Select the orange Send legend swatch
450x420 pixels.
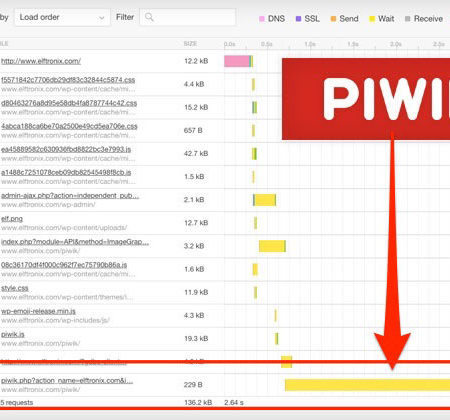[x=333, y=19]
